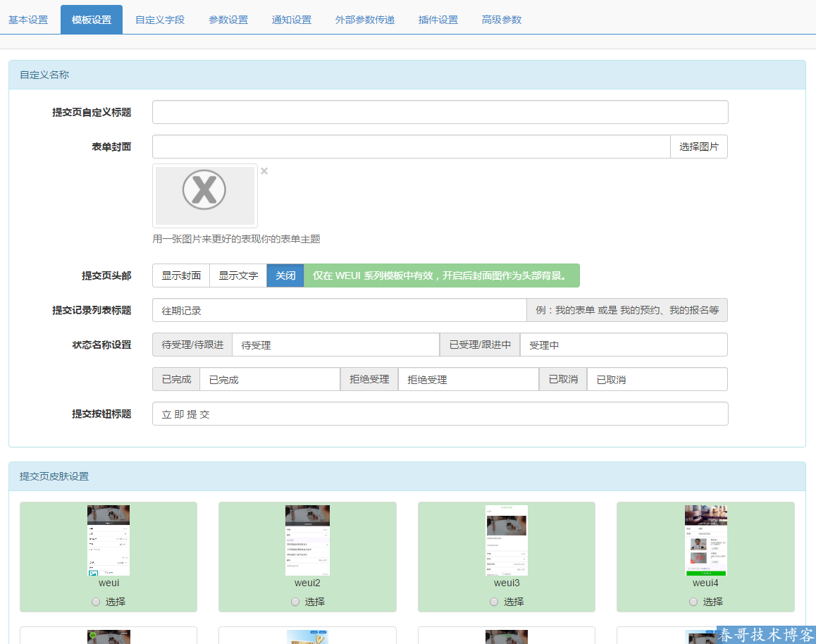Open the 自定义字段 tab

[x=160, y=20]
